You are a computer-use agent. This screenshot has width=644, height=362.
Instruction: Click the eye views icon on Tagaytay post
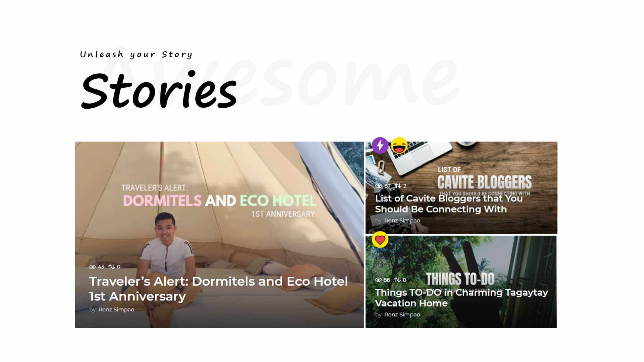pos(378,280)
